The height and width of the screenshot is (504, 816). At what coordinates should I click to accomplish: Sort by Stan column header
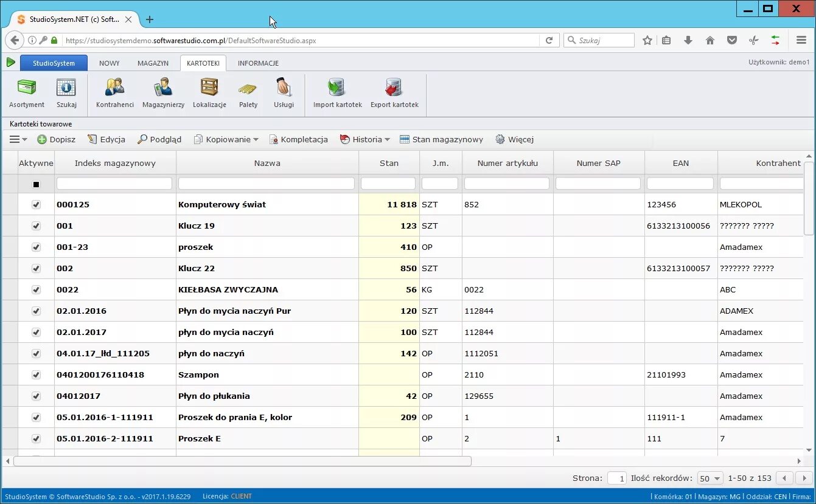point(389,163)
